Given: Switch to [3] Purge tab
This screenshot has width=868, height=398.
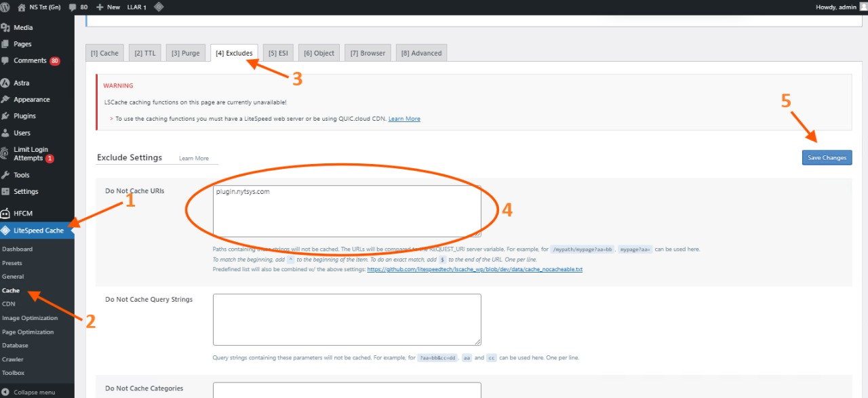Looking at the screenshot, I should [x=186, y=53].
